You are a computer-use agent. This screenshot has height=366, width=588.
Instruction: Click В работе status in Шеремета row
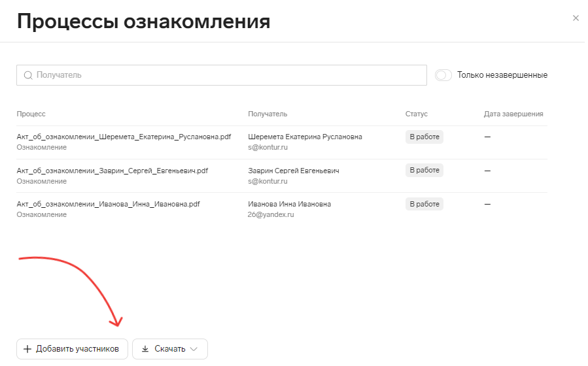[x=424, y=137]
